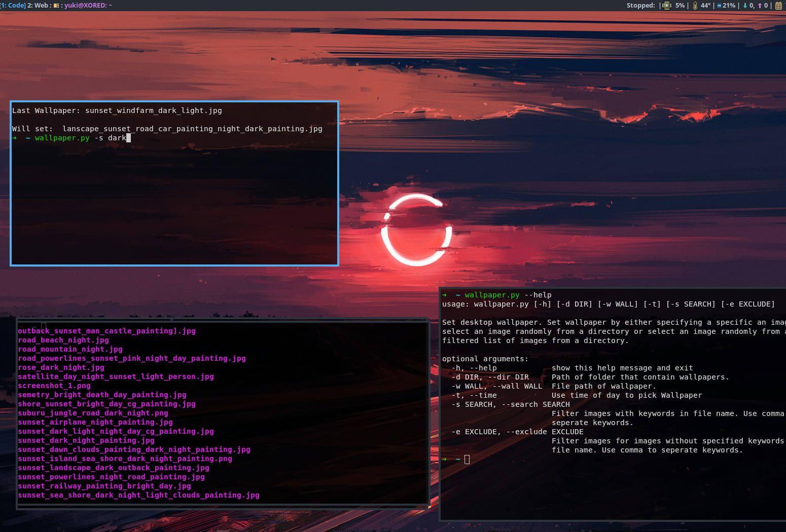Image resolution: width=786 pixels, height=532 pixels.
Task: Click the "Stopped:" media status indicator
Action: tap(640, 6)
